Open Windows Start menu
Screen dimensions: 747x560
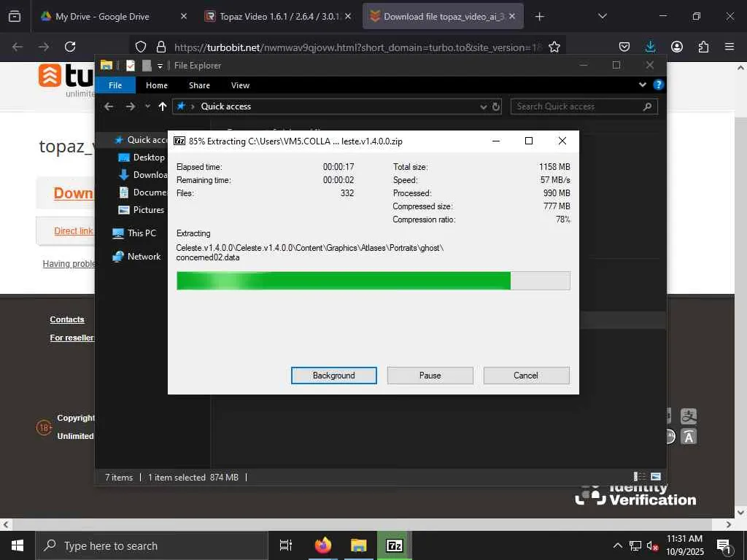coord(18,545)
